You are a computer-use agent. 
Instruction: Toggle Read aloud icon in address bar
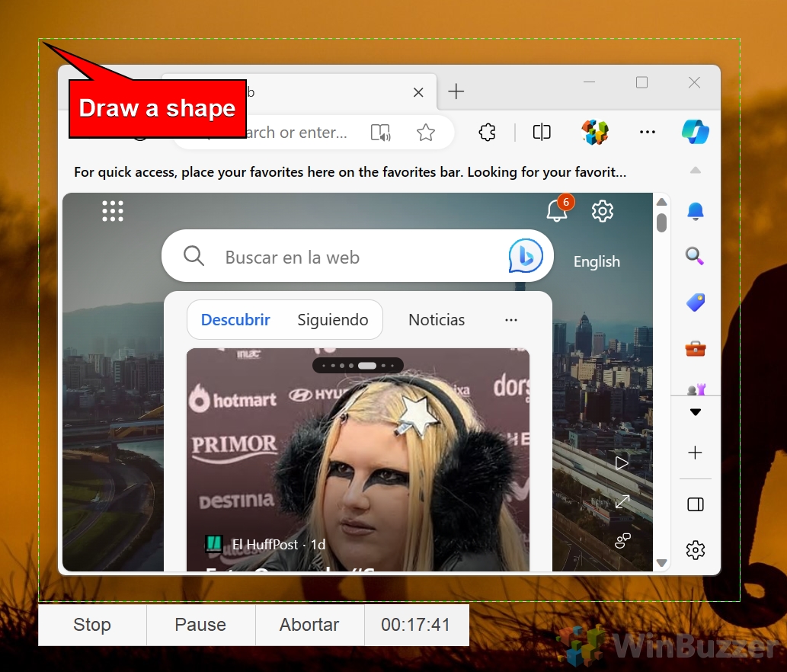(380, 133)
